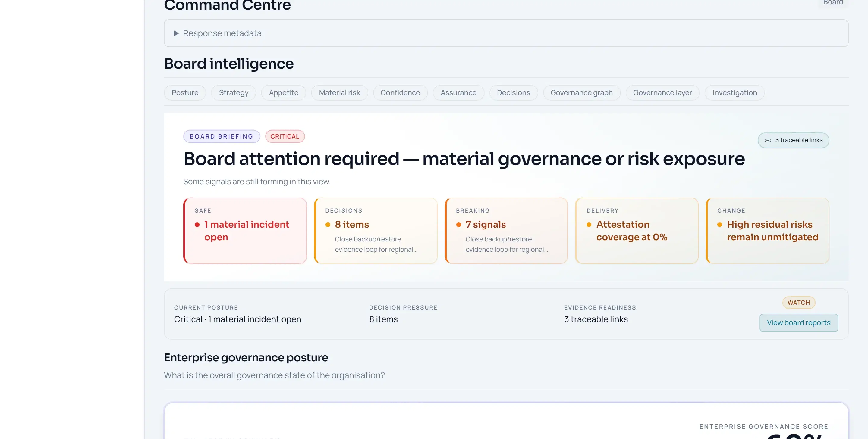Switch to the Strategy section
The image size is (868, 439).
[234, 92]
